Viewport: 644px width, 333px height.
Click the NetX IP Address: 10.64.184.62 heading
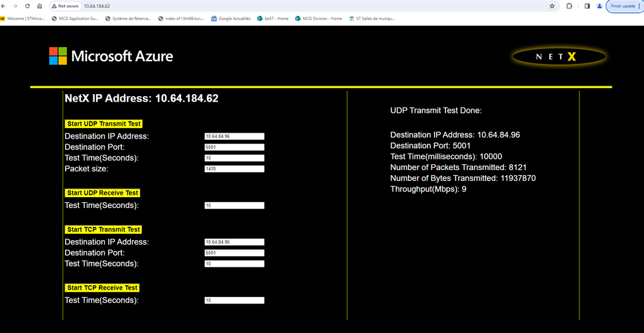coord(142,99)
